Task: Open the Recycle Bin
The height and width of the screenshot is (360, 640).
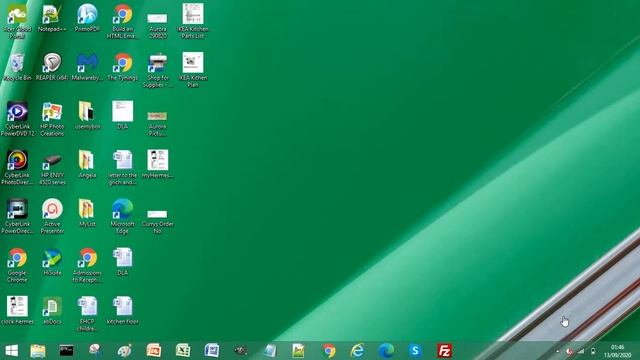Action: pos(17,67)
